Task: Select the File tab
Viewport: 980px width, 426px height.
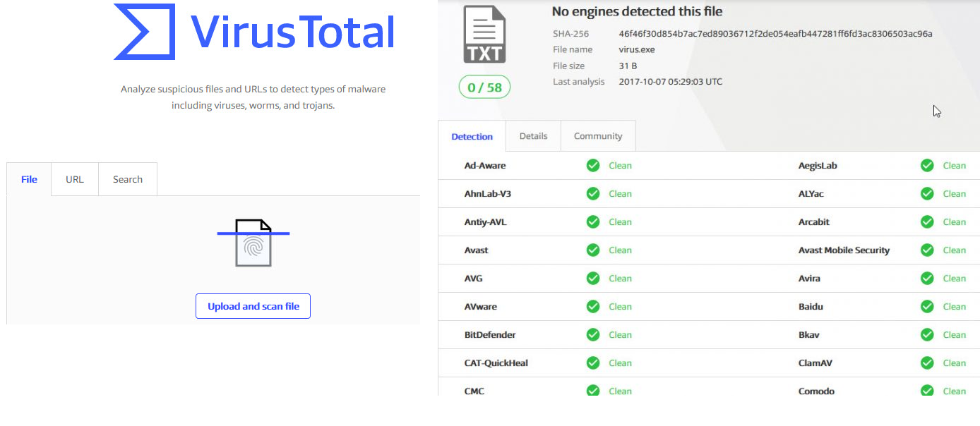Action: 29,179
